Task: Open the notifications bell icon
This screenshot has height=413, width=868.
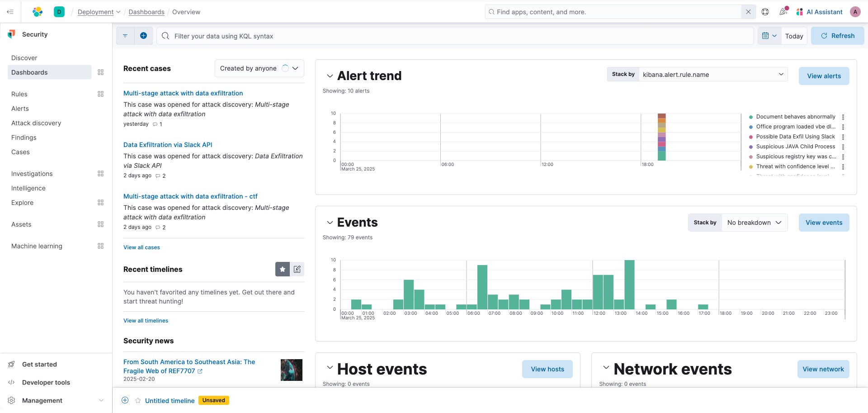Action: point(783,12)
